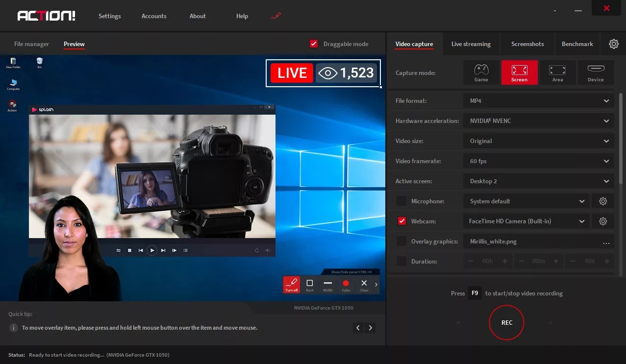The height and width of the screenshot is (364, 626).
Task: Click the Splash player play button
Action: pyautogui.click(x=152, y=250)
